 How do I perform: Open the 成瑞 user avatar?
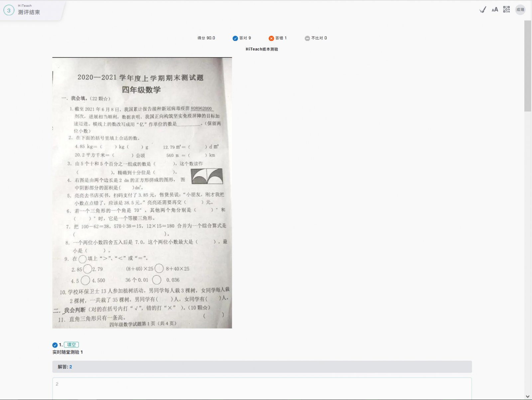(520, 10)
